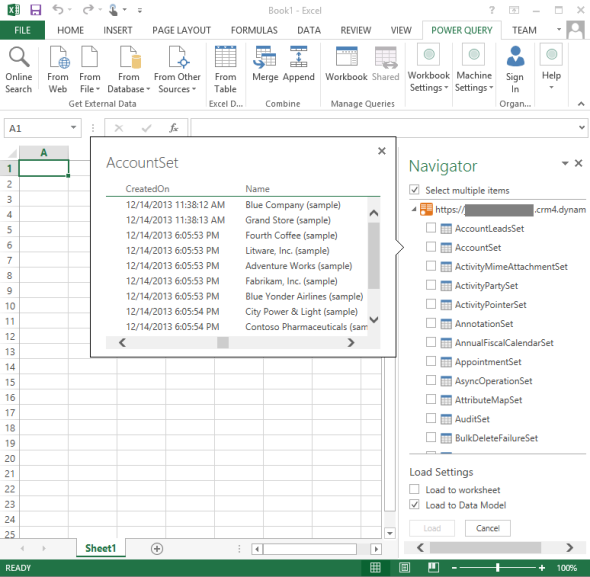Click the BulkDeleteFailureSet table item
The image size is (590, 577).
click(496, 438)
